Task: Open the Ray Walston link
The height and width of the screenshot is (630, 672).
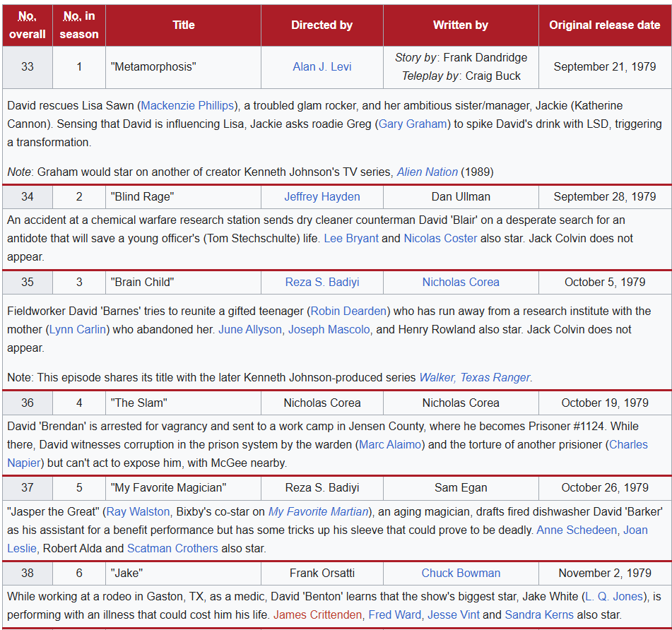Action: pos(138,511)
